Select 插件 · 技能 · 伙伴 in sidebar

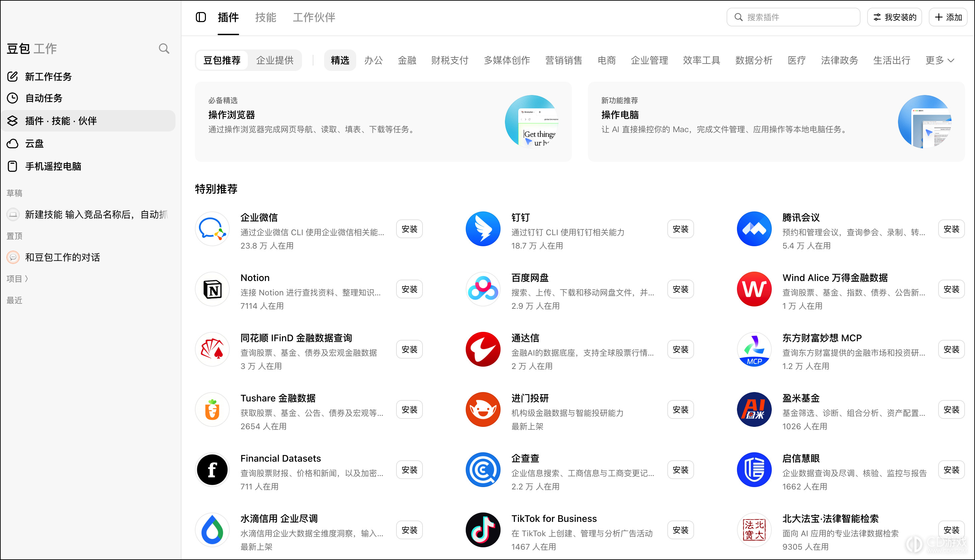click(x=88, y=121)
